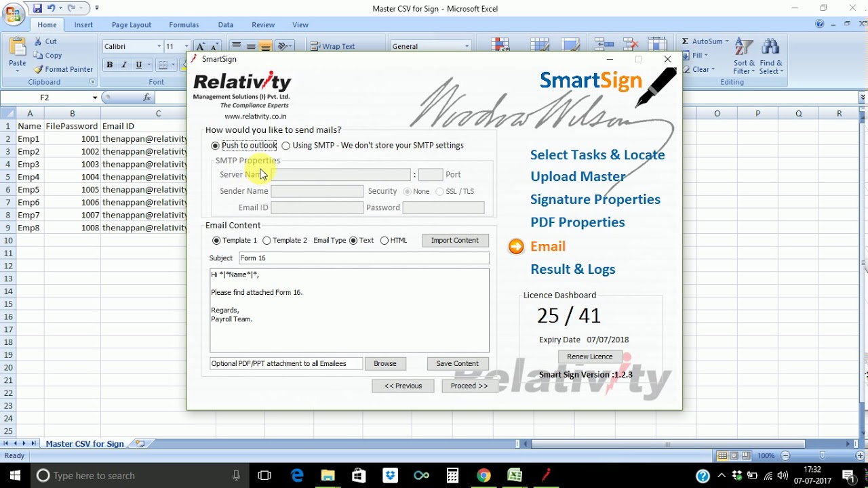868x488 pixels.
Task: Click the zoom out minus button
Action: pyautogui.click(x=785, y=456)
